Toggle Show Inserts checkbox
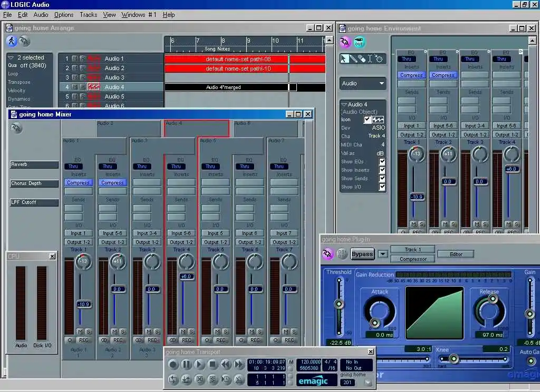Viewport: 540px width, 392px height. 382,170
